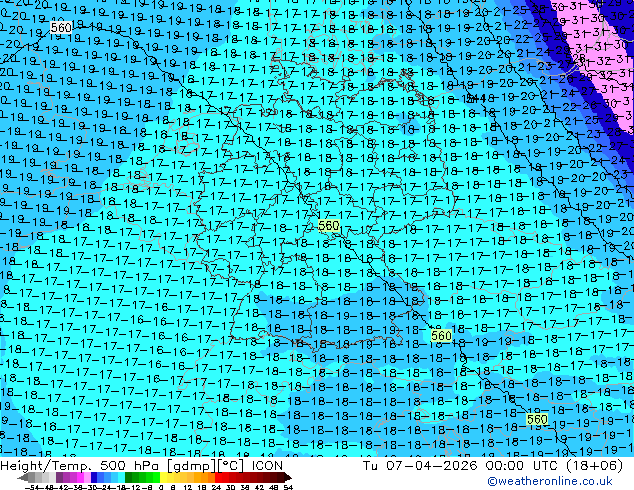
Task: Click the dark blue segment of the color scale
Action: coord(94,477)
